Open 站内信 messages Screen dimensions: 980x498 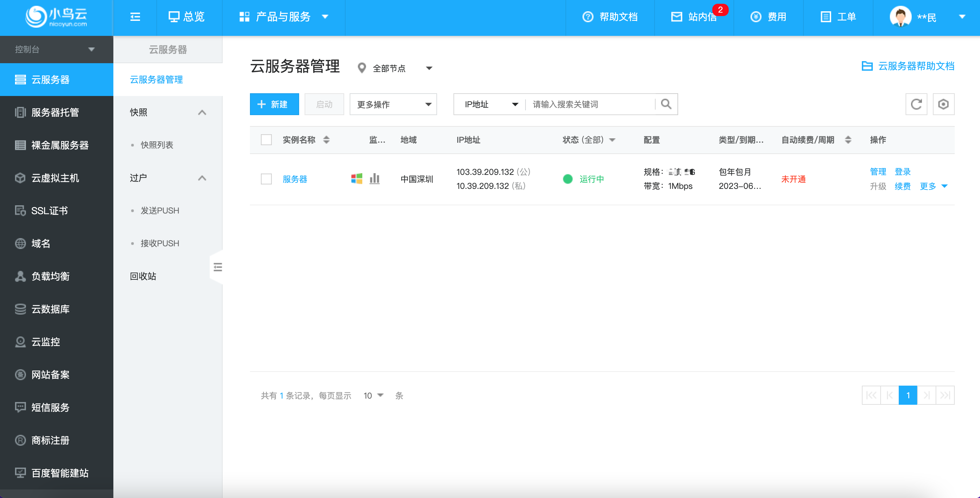tap(694, 17)
